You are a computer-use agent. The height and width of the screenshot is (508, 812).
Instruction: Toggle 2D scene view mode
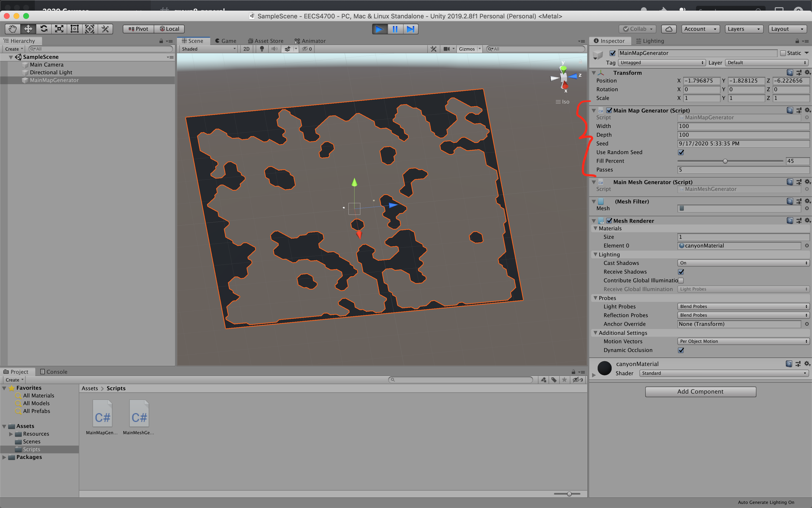(x=246, y=49)
